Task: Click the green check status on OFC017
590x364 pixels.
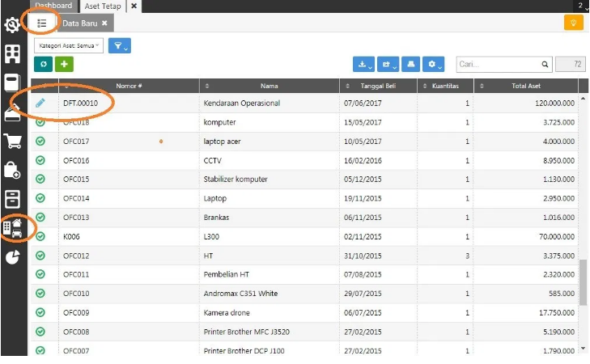Action: coord(40,142)
